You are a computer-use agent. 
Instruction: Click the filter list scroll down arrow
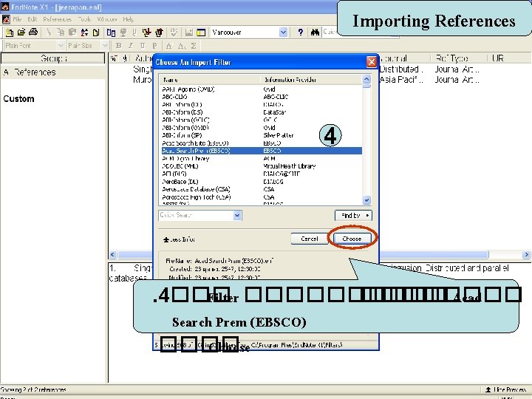(x=366, y=200)
